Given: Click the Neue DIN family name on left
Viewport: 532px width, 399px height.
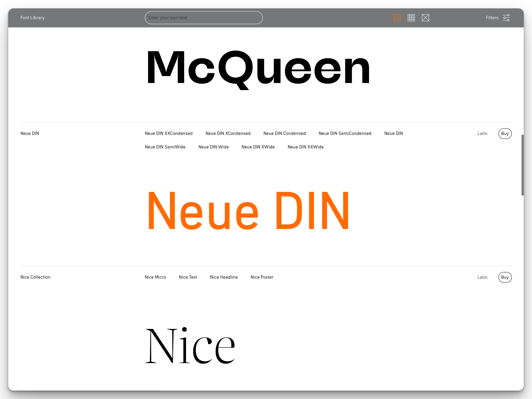Looking at the screenshot, I should tap(30, 134).
